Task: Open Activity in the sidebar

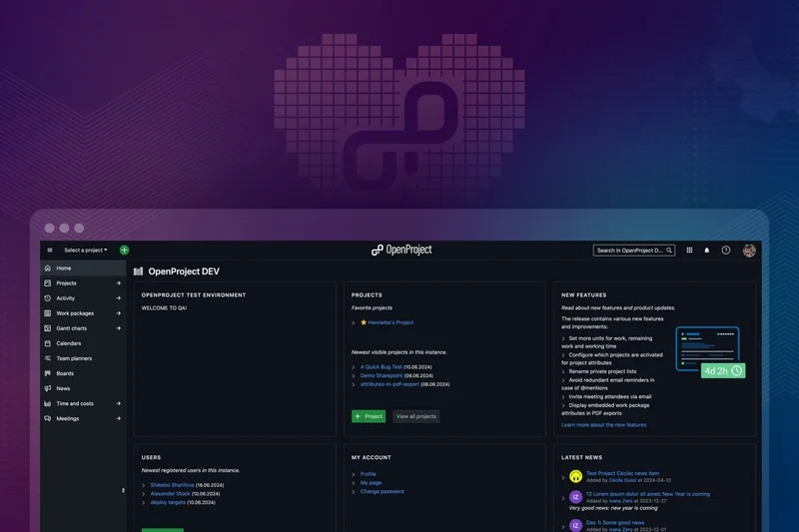Action: click(x=83, y=298)
